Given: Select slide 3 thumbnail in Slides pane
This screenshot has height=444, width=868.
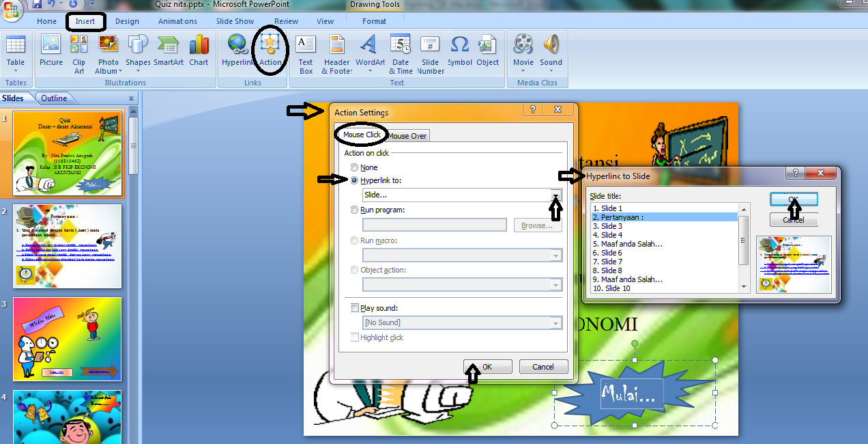Looking at the screenshot, I should coord(68,339).
